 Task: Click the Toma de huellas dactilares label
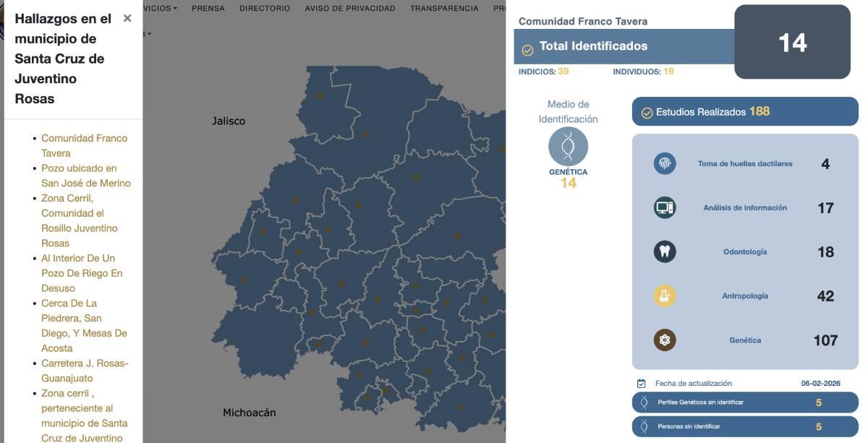click(745, 163)
